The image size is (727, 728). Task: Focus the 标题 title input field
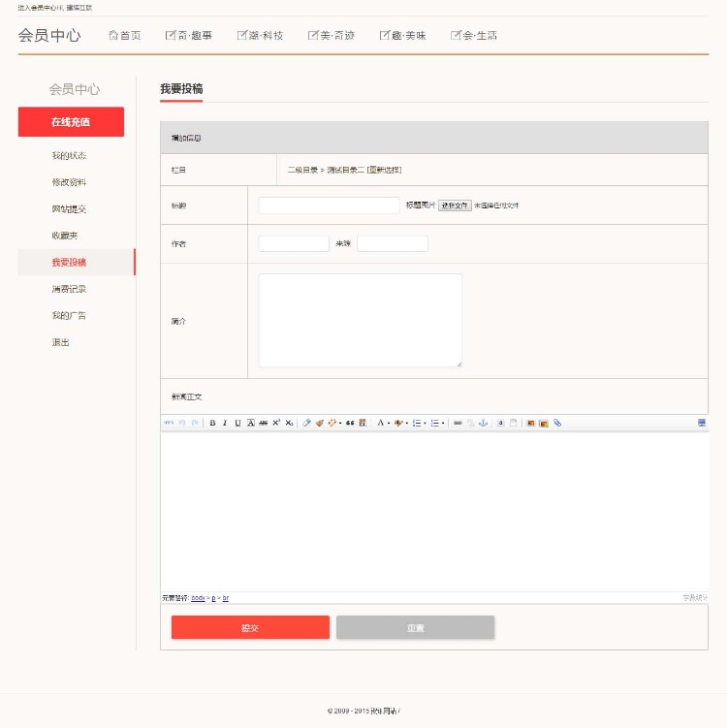tap(330, 206)
